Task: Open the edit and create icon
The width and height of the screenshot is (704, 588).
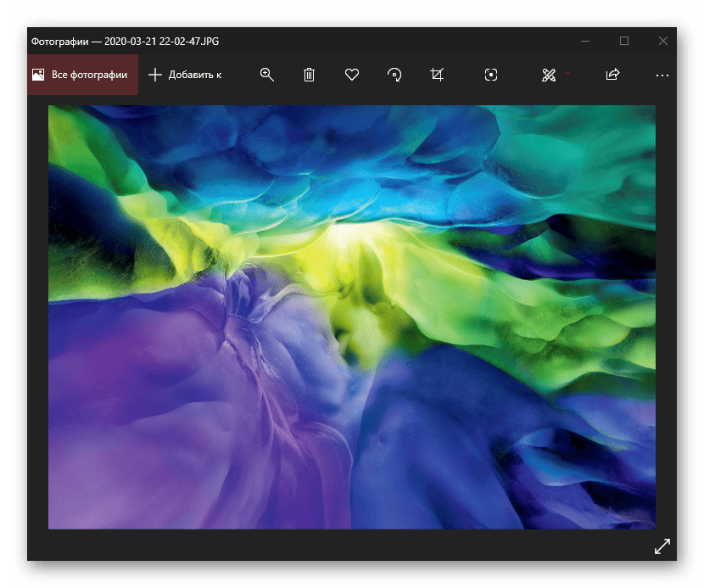Action: [x=549, y=75]
